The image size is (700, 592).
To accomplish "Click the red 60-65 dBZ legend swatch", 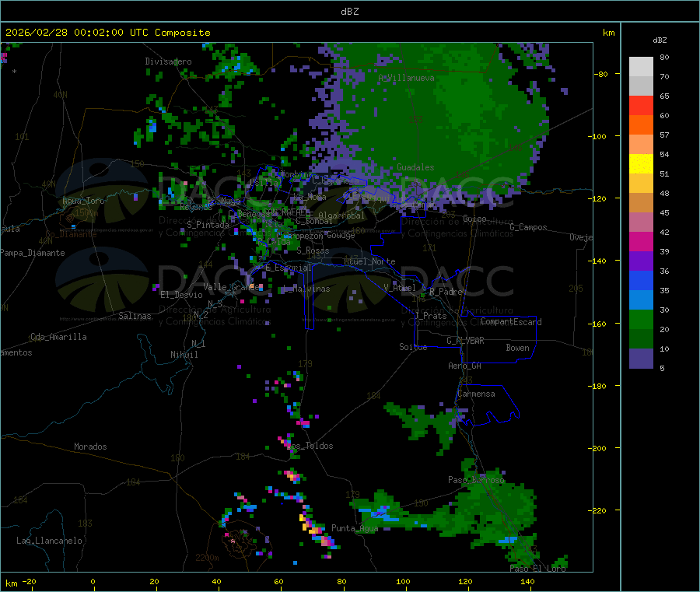I will pos(641,105).
